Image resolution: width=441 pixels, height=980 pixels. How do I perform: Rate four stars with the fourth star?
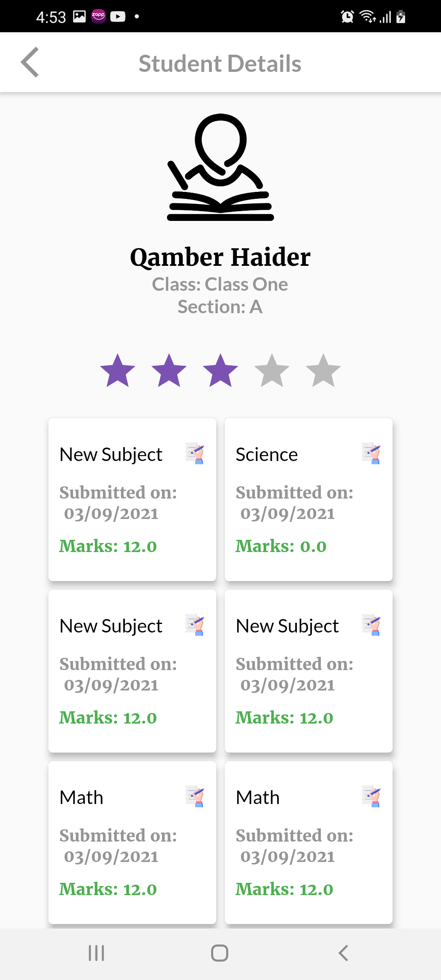click(x=272, y=370)
